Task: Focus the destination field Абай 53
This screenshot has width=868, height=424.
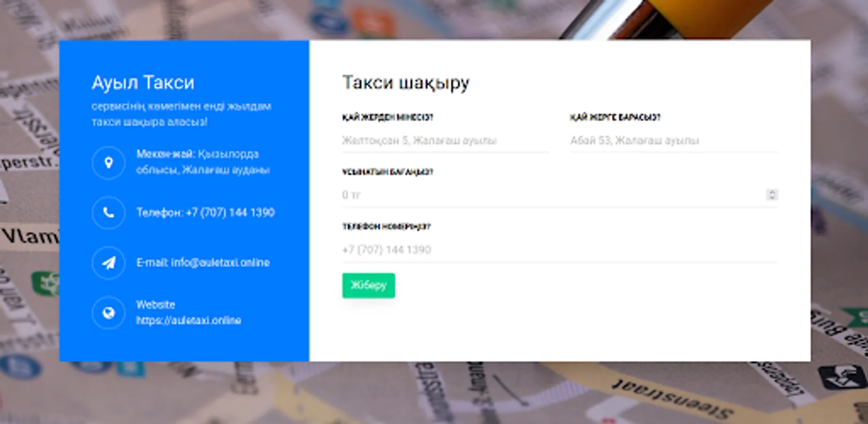Action: click(x=673, y=140)
